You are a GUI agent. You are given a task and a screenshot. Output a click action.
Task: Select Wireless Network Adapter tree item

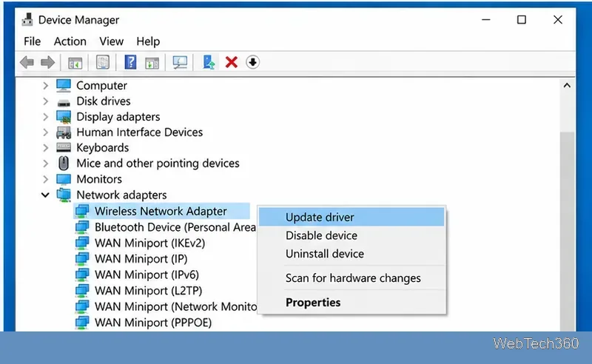(161, 211)
